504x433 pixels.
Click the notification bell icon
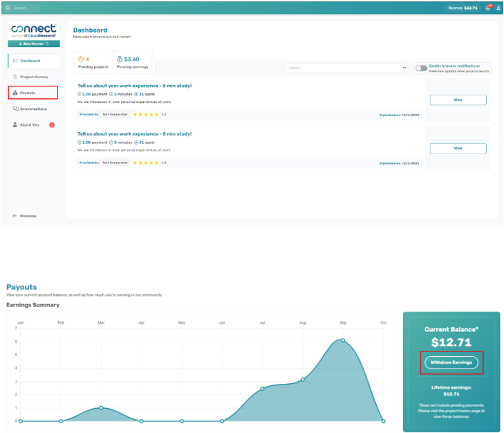pyautogui.click(x=488, y=8)
